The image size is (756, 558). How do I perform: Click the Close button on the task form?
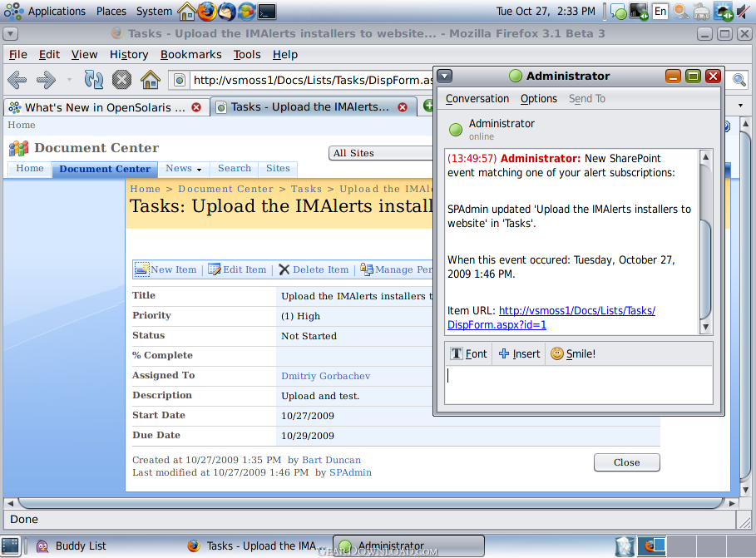pos(627,462)
